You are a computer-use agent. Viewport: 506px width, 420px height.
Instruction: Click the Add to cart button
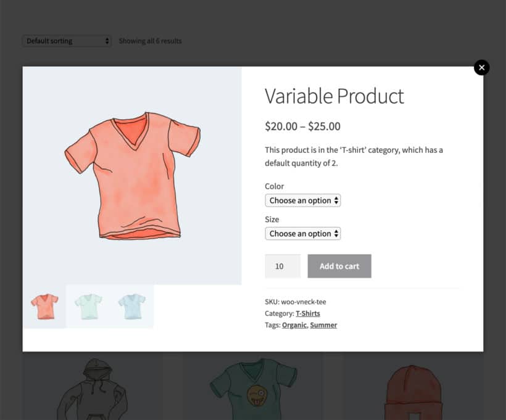[x=339, y=266]
